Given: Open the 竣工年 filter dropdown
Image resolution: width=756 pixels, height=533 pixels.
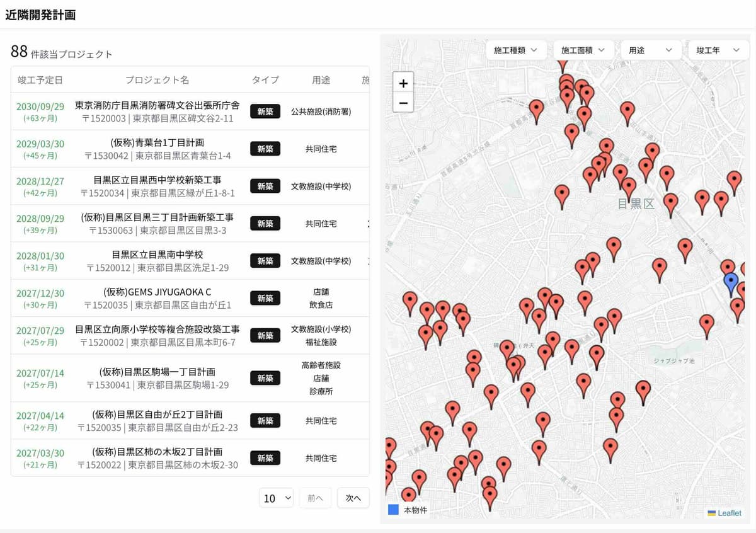Looking at the screenshot, I should tap(718, 50).
